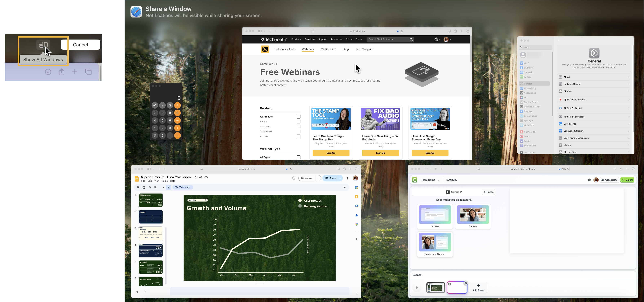
Task: Open AirDrop & Handoff settings row
Action: (594, 108)
